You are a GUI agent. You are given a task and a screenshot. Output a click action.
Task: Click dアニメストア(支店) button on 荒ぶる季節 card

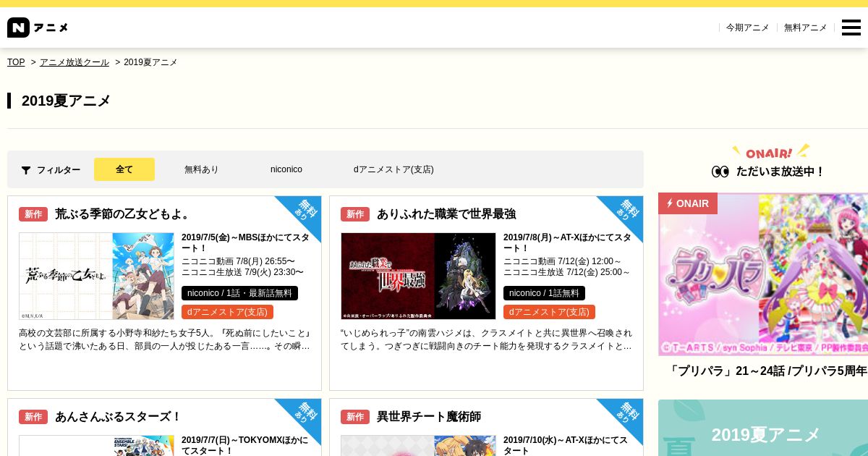click(x=227, y=312)
